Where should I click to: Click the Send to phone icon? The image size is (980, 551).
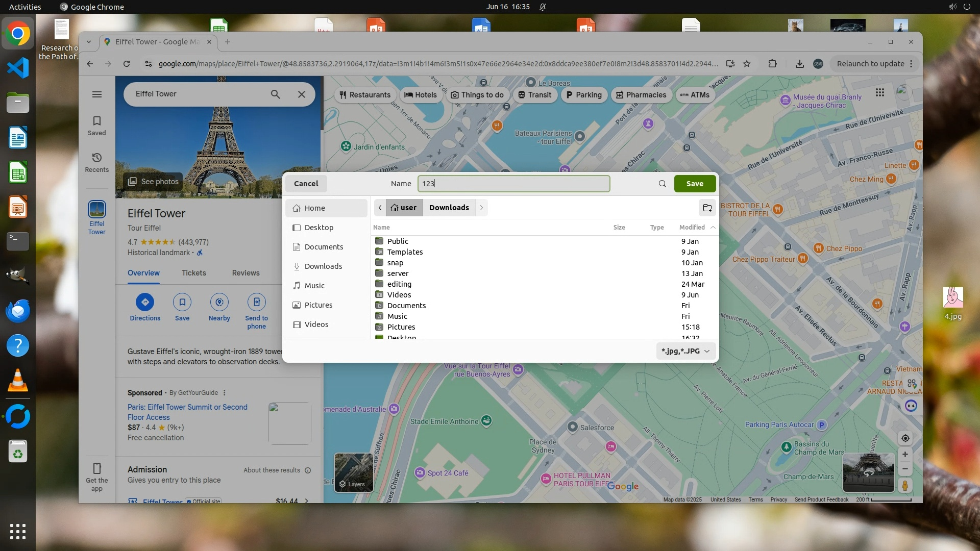pyautogui.click(x=256, y=303)
